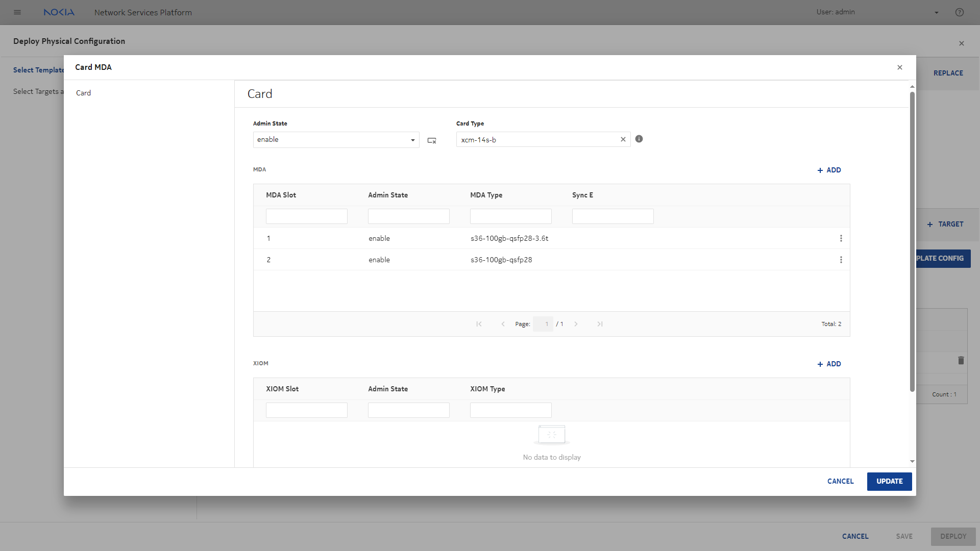Viewport: 980px width, 551px height.
Task: Add a new XIOM entry
Action: [x=829, y=364]
